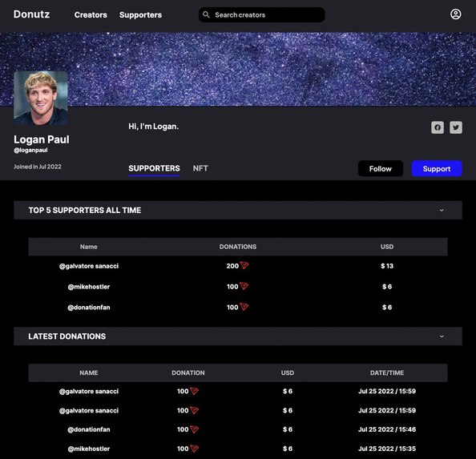Switch to the NFT tab
476x459 pixels.
click(200, 168)
